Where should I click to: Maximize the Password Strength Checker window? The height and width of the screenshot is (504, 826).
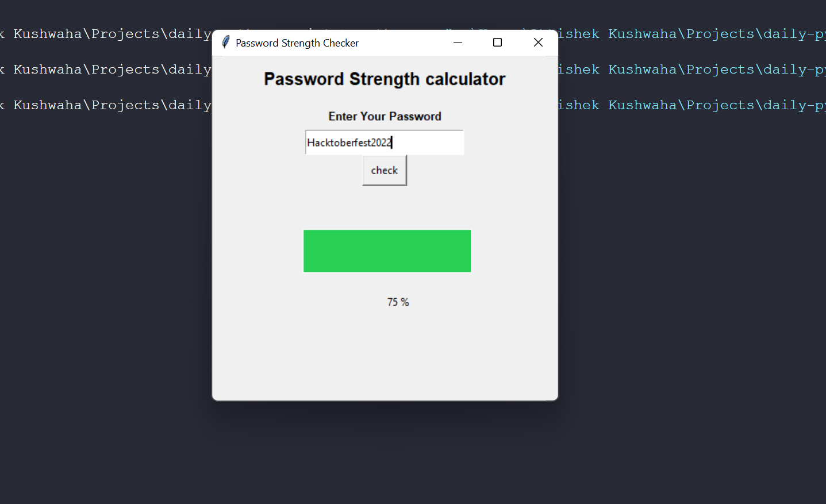498,43
